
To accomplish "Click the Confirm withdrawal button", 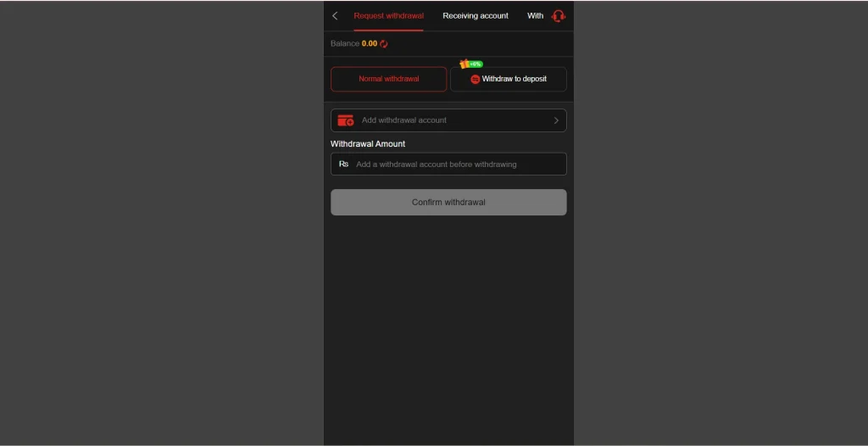I will (448, 202).
